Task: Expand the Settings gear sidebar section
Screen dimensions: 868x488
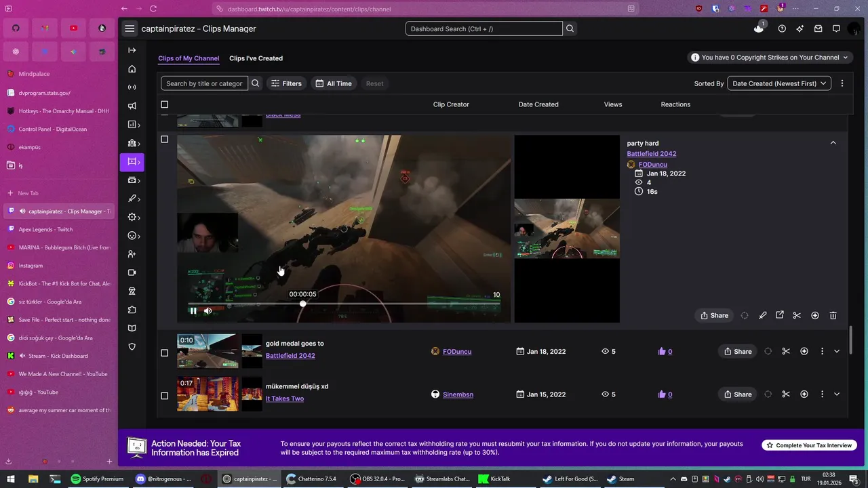Action: 134,217
